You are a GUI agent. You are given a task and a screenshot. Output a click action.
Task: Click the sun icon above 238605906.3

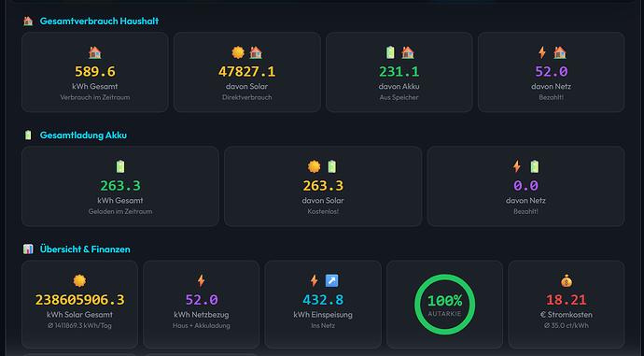click(79, 280)
